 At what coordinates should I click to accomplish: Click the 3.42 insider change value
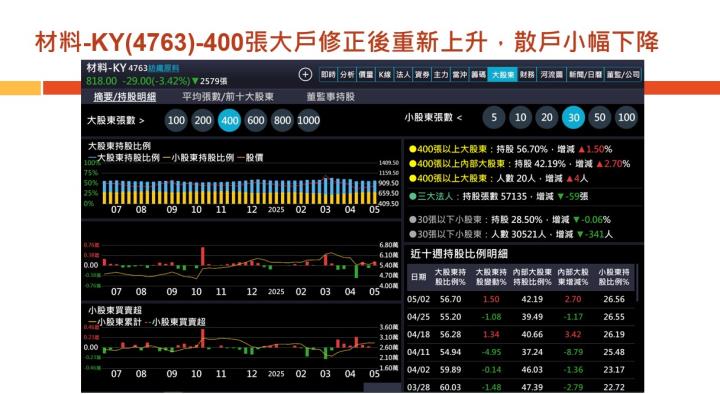(573, 334)
